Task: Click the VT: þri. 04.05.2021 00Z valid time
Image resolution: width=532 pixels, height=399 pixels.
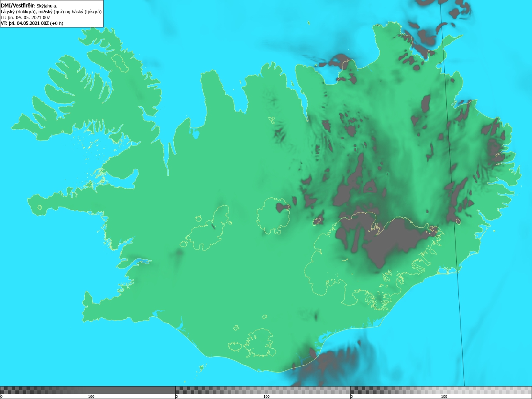Action: [x=25, y=23]
